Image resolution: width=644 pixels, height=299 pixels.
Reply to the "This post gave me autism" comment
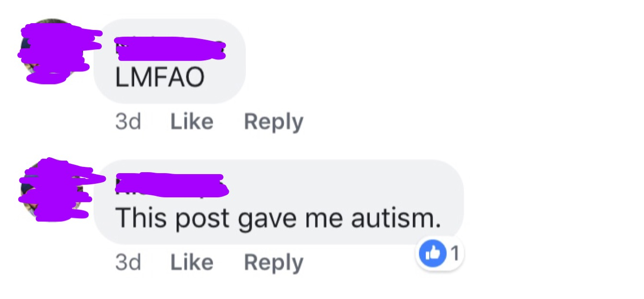[274, 263]
